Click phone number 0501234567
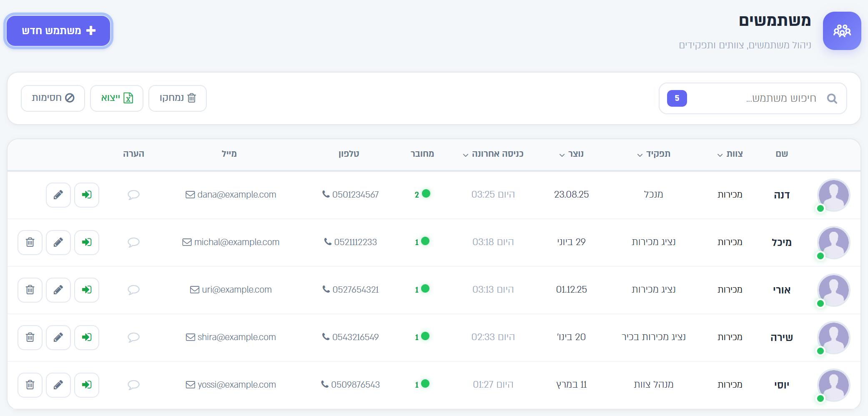The image size is (868, 416). click(351, 195)
